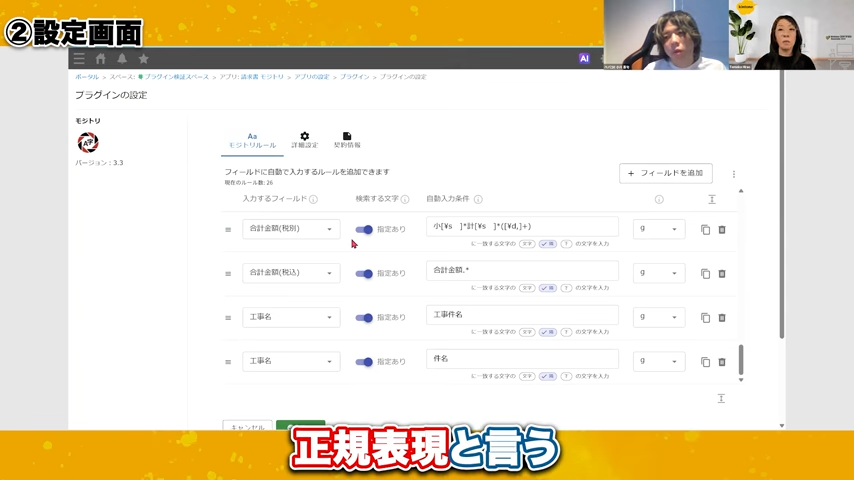Follow the 請求書 モジトリ app breadcrumb link
854x480 pixels.
click(264, 77)
